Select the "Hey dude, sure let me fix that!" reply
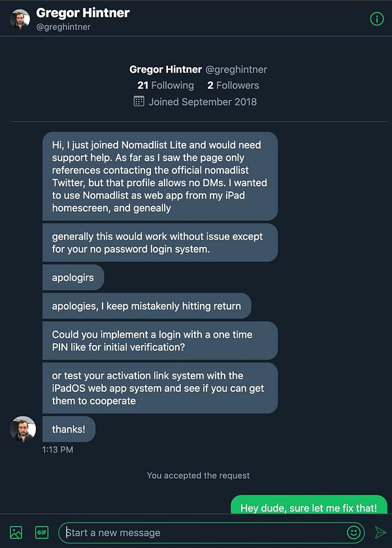Viewport: 392px width, 548px height. pos(308,508)
